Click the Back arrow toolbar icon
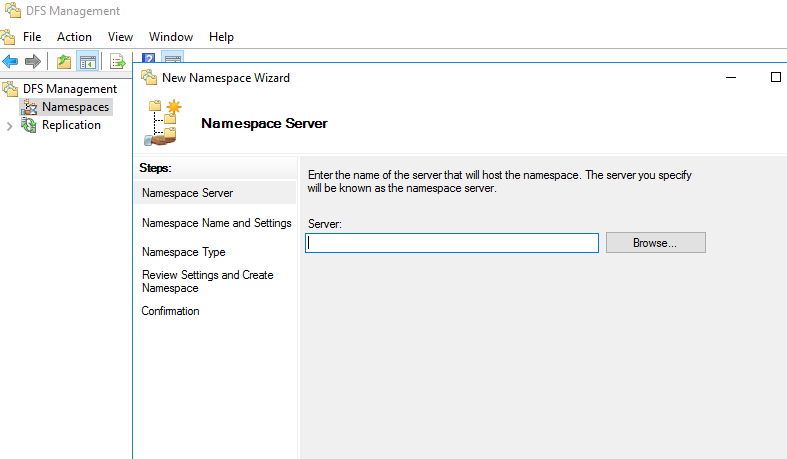Image resolution: width=787 pixels, height=459 pixels. tap(10, 62)
